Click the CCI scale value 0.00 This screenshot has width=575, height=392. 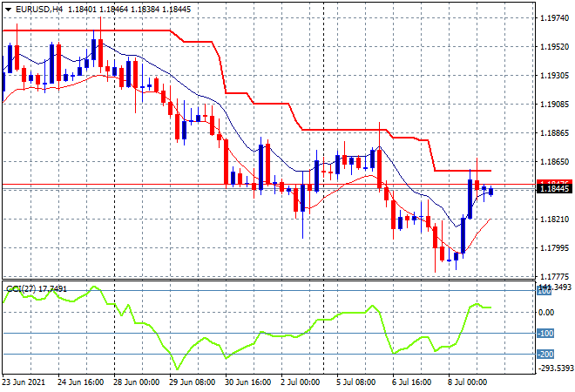point(547,313)
